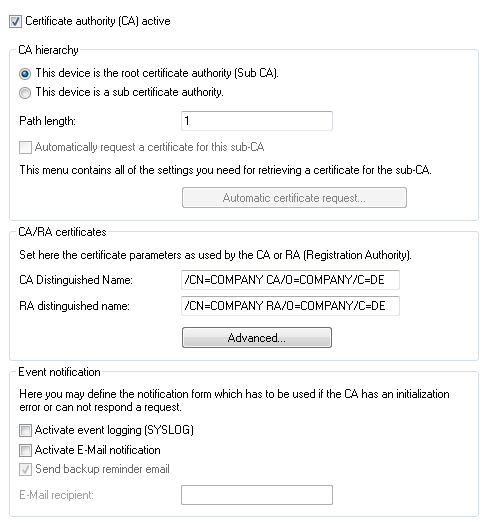Click the 'Event notification' group heading
487x523 pixels.
click(x=59, y=372)
